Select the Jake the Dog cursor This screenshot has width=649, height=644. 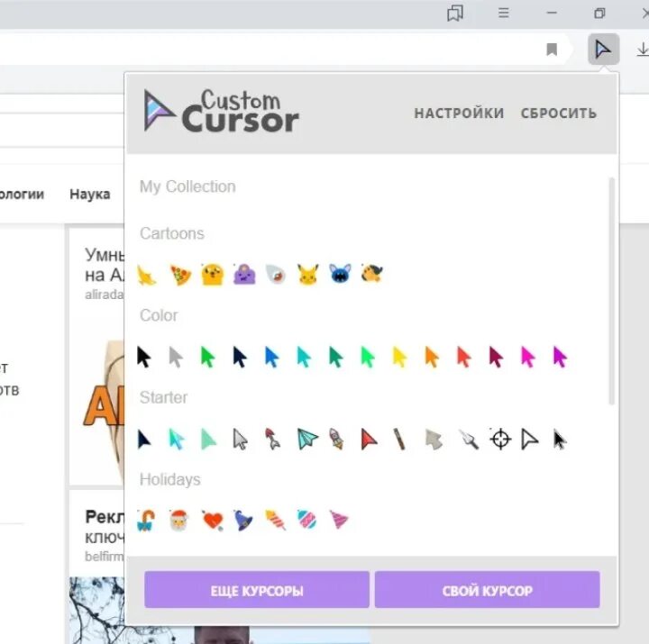point(213,274)
